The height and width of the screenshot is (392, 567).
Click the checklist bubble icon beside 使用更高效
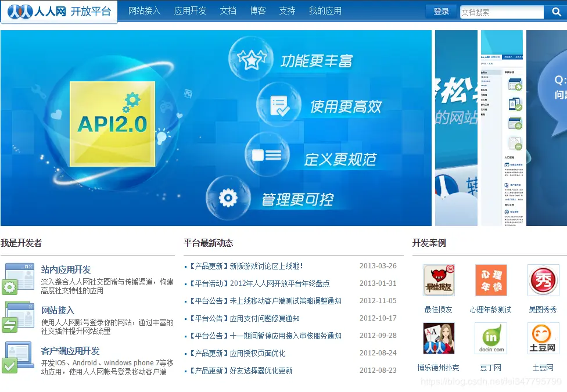(x=279, y=105)
